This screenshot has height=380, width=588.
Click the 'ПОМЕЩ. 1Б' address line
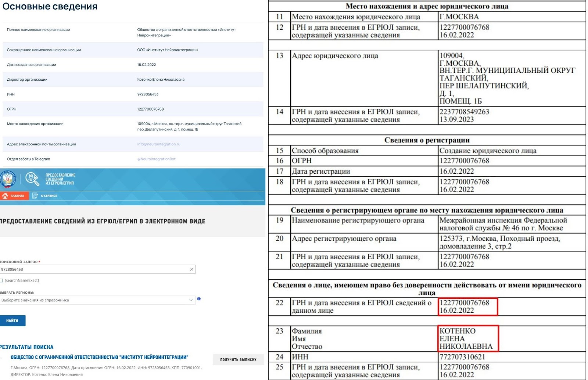pos(460,101)
